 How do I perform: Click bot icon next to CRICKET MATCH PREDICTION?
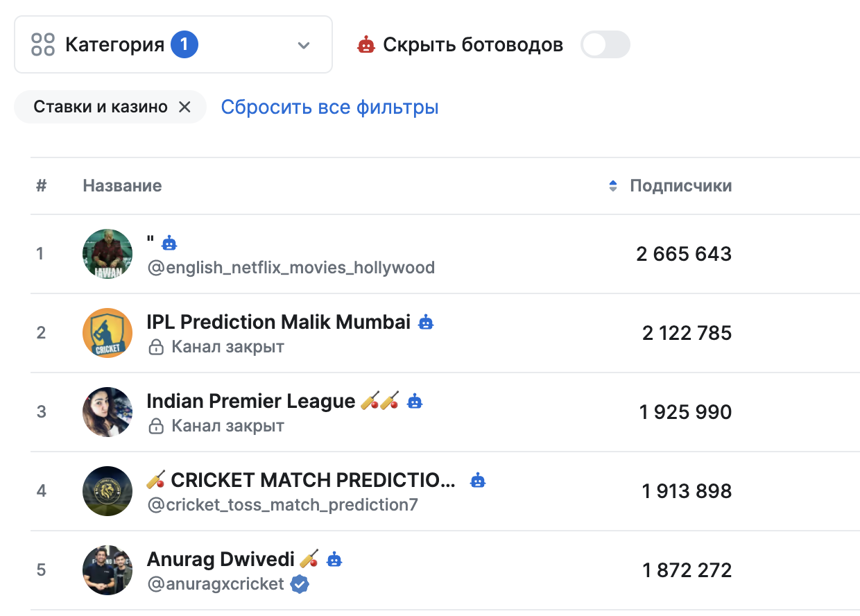[x=477, y=480]
